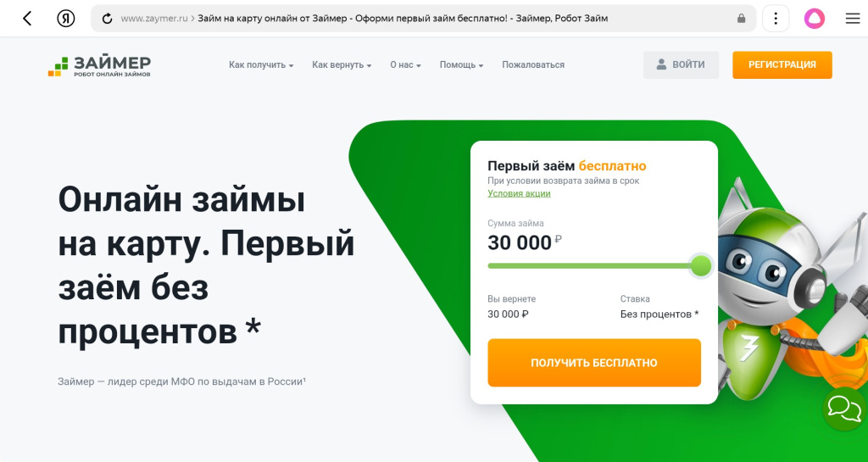Expand the "Как получить" dropdown
The height and width of the screenshot is (462, 868).
tap(260, 65)
